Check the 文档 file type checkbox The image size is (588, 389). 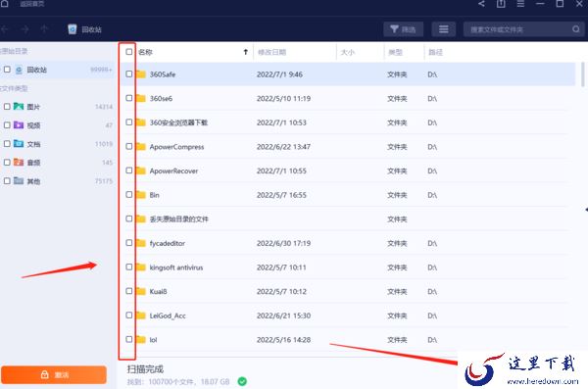tap(7, 144)
